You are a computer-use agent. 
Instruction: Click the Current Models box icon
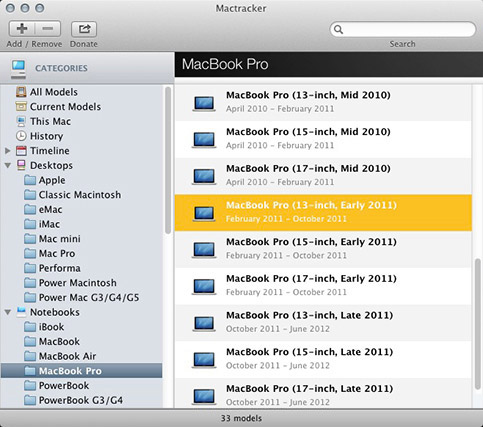point(21,107)
